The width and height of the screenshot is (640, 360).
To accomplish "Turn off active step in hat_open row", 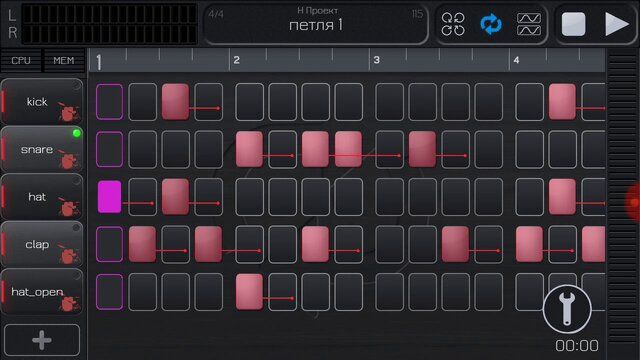I will pyautogui.click(x=249, y=292).
